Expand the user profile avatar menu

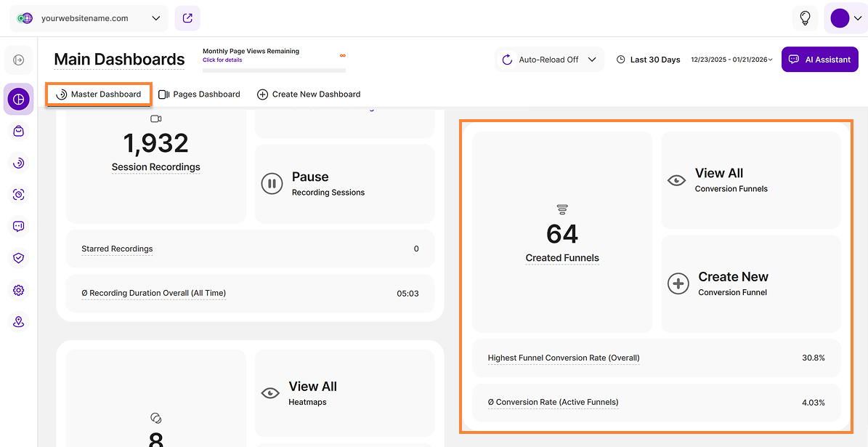[x=845, y=18]
